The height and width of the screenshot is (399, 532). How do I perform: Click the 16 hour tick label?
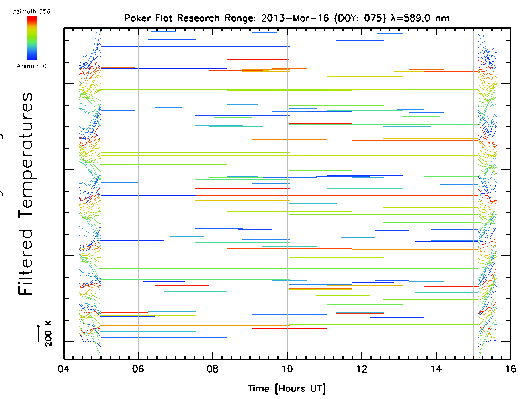(x=511, y=369)
